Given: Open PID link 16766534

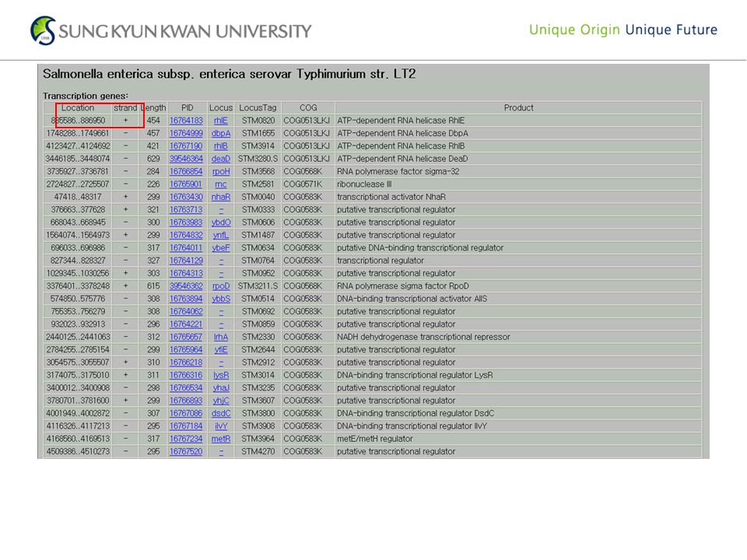Looking at the screenshot, I should tap(186, 388).
